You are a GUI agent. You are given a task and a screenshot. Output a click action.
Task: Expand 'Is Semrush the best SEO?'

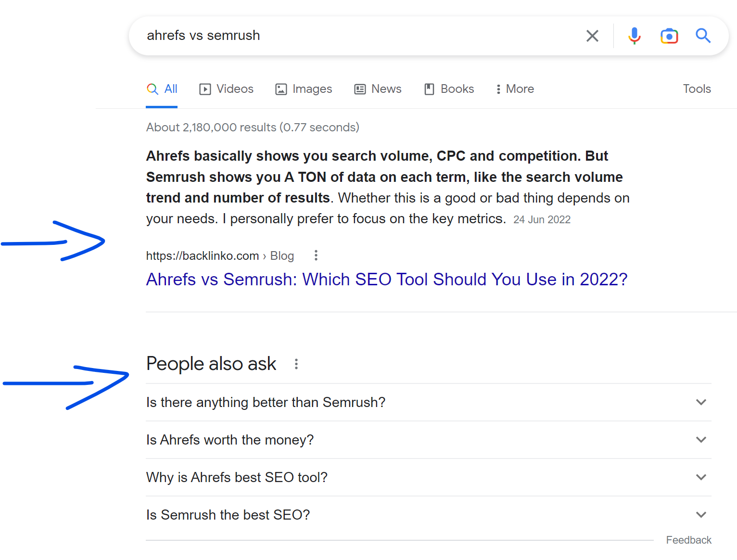tap(701, 514)
